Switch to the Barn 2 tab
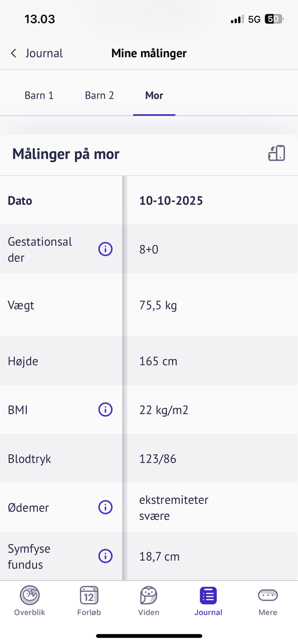The width and height of the screenshot is (298, 644). tap(99, 95)
